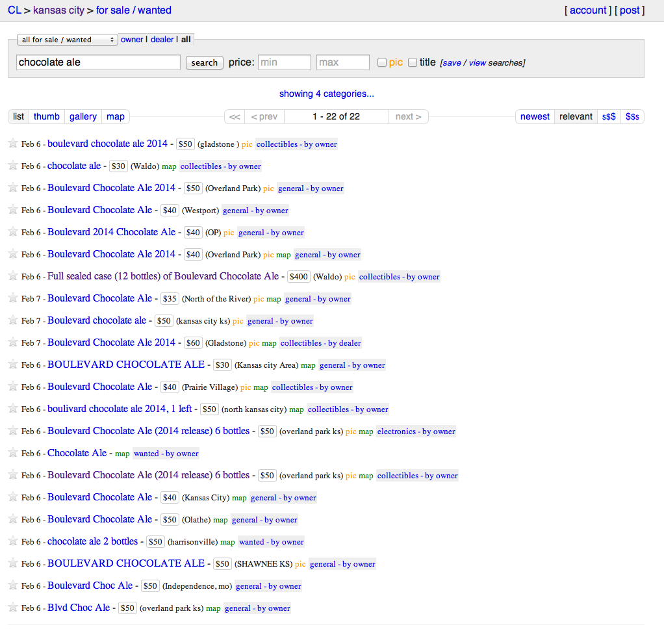Viewport: 664px width, 644px height.
Task: Tick the title-only search checkbox
Action: click(413, 62)
